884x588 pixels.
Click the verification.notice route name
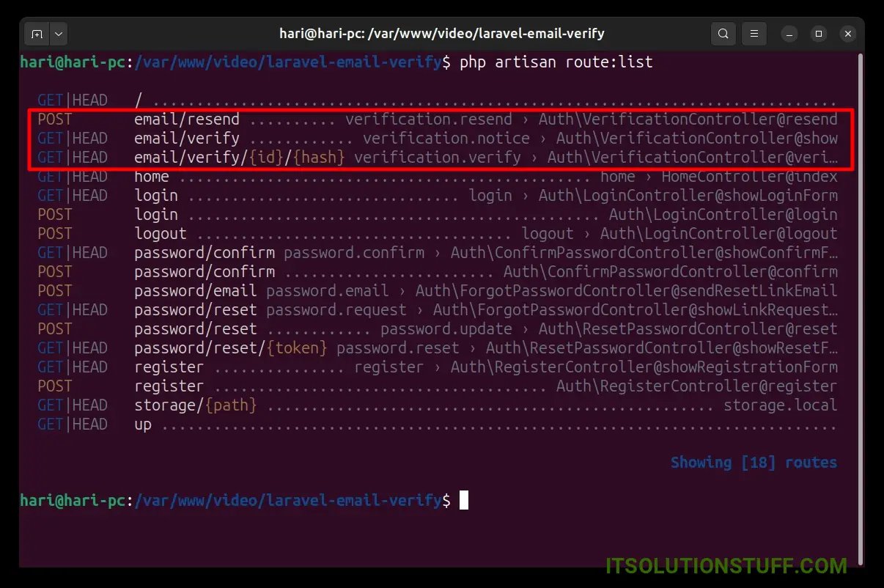coord(446,139)
